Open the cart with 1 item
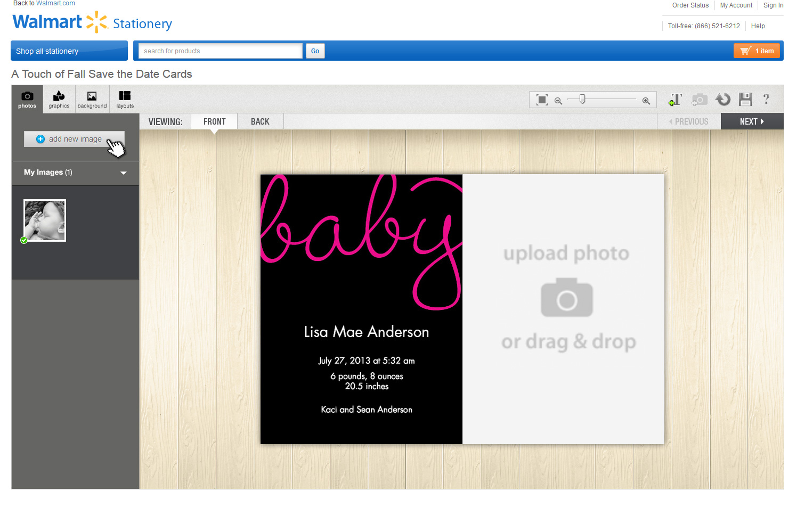Image resolution: width=805 pixels, height=532 pixels. pos(757,51)
